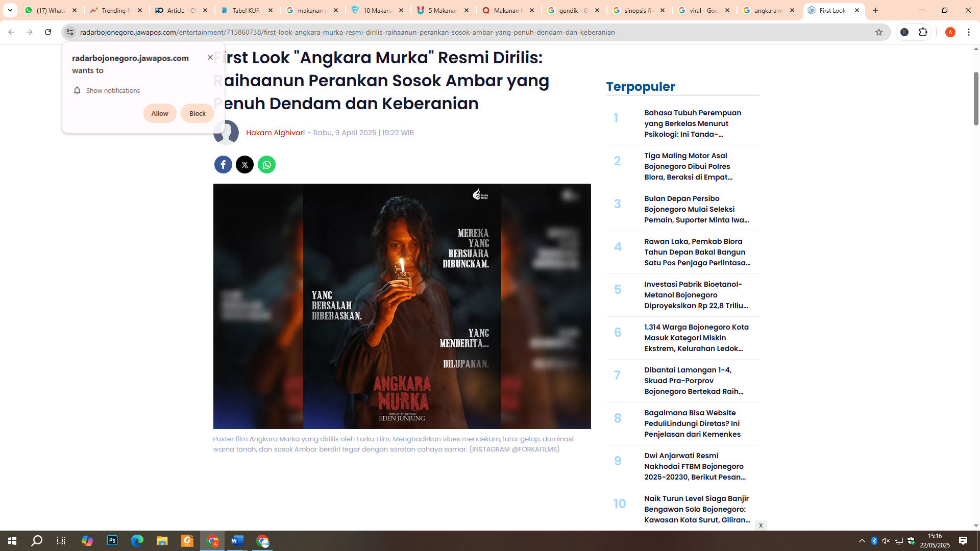Share article on X (Twitter) icon

pyautogui.click(x=245, y=165)
